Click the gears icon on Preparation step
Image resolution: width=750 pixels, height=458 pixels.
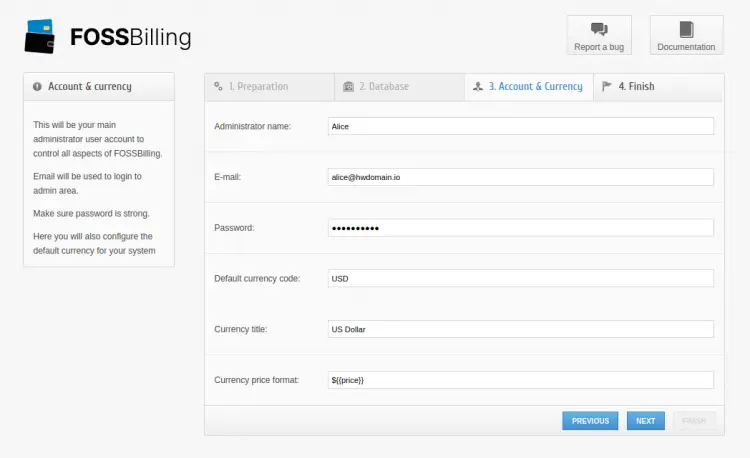pyautogui.click(x=218, y=86)
